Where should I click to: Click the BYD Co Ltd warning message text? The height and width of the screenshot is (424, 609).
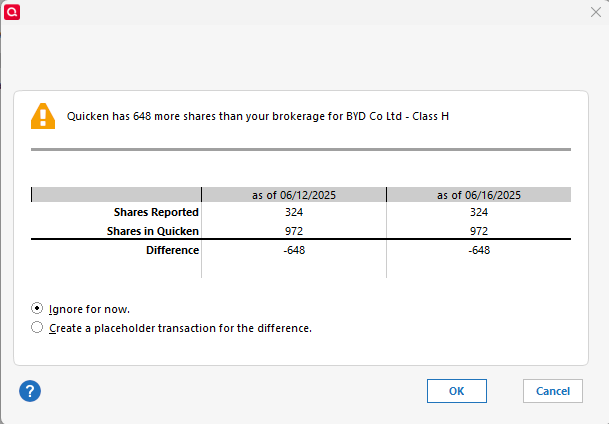click(258, 116)
